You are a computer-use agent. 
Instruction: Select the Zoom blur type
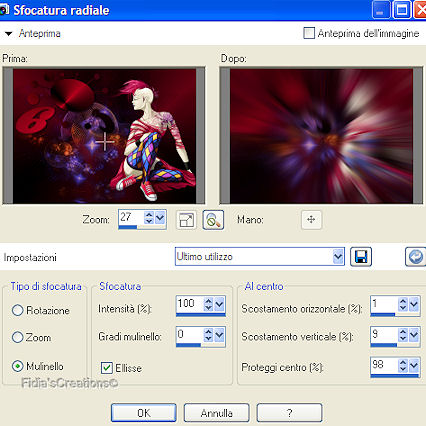click(17, 337)
